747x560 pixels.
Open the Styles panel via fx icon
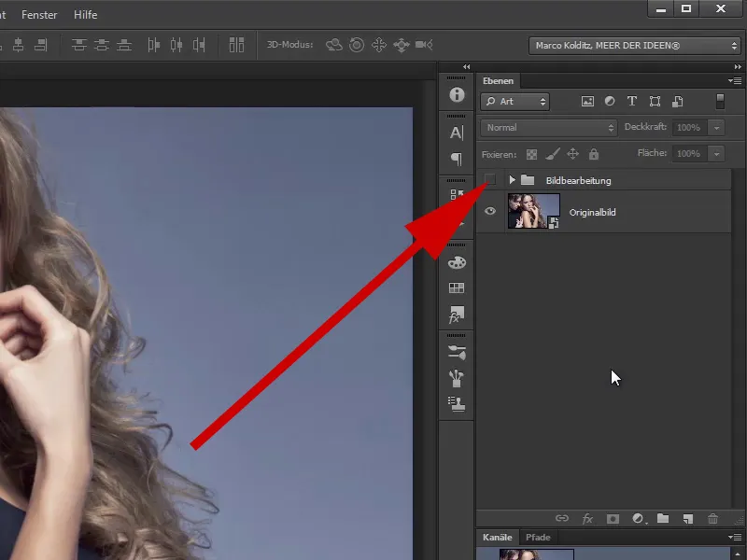pyautogui.click(x=456, y=315)
